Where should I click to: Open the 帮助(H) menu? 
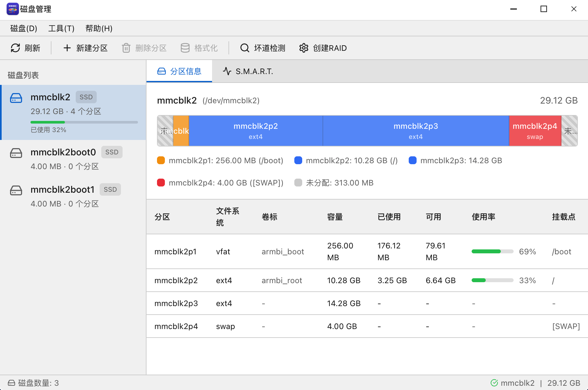[99, 29]
